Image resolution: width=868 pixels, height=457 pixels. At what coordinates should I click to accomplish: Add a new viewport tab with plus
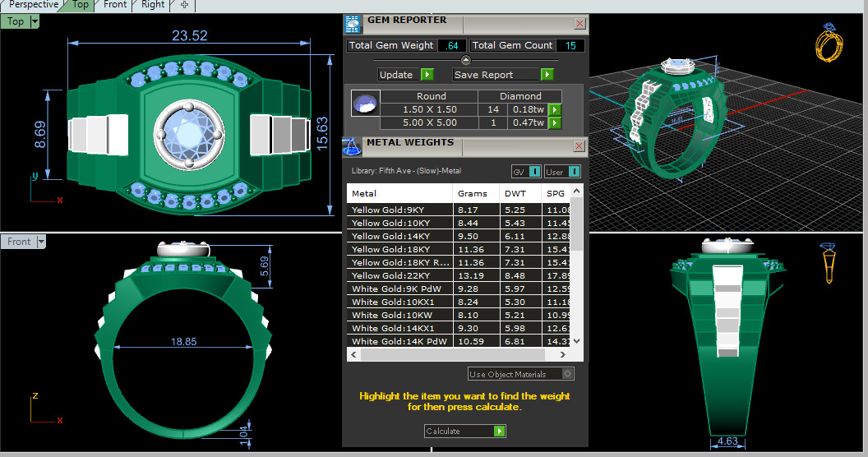(x=184, y=5)
